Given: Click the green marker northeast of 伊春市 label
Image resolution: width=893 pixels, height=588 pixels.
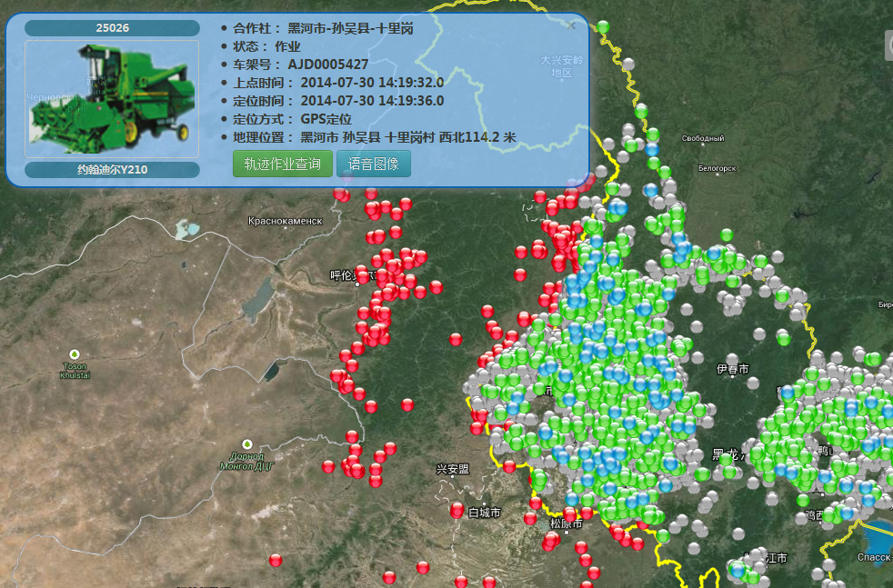Looking at the screenshot, I should tap(784, 339).
